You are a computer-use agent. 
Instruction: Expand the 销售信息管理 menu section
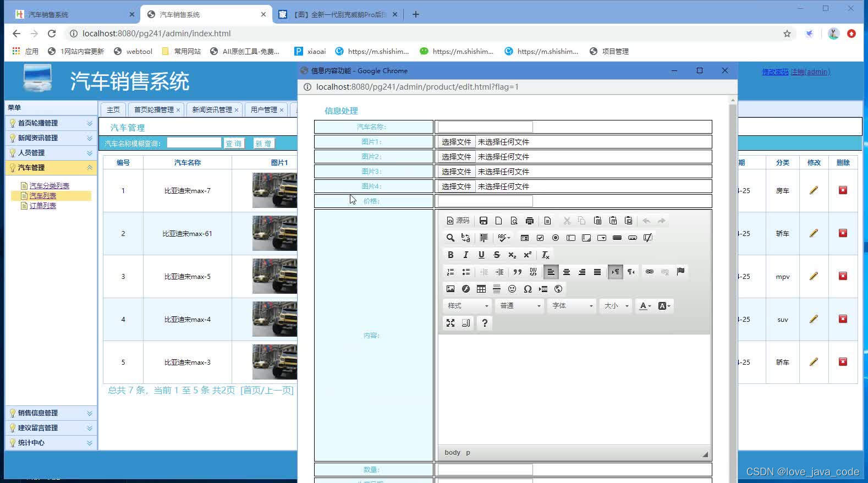51,413
